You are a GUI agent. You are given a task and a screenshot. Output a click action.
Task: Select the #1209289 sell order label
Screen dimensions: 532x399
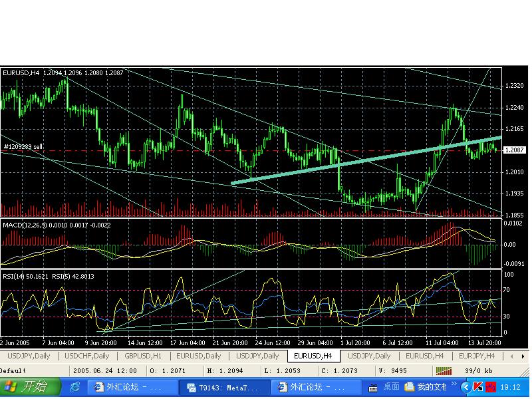click(x=23, y=147)
